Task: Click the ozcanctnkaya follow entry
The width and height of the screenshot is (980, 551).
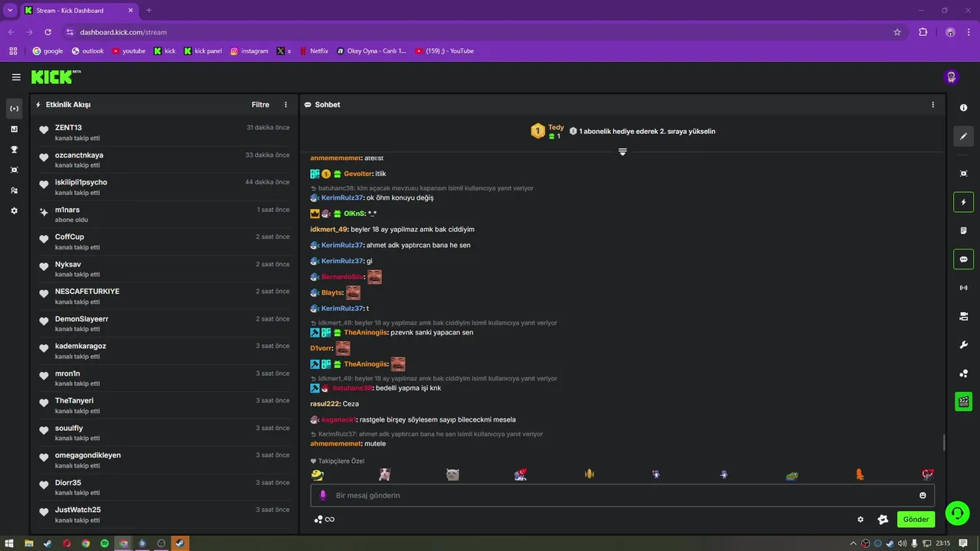Action: (164, 160)
